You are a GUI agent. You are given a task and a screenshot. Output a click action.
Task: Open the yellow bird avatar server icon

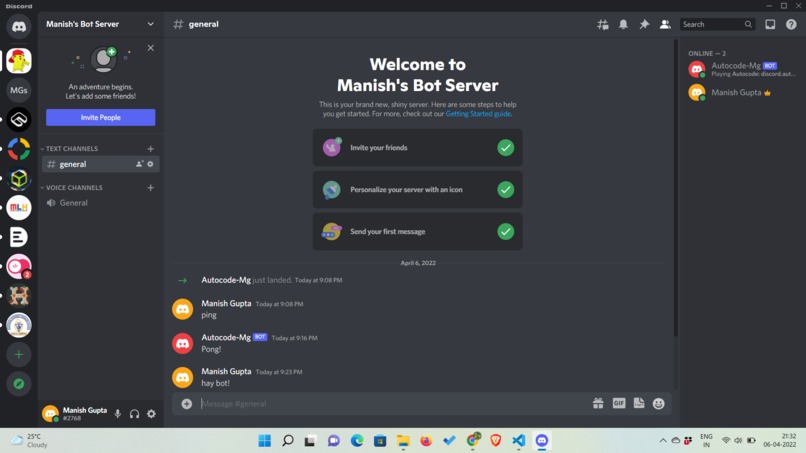coord(19,61)
